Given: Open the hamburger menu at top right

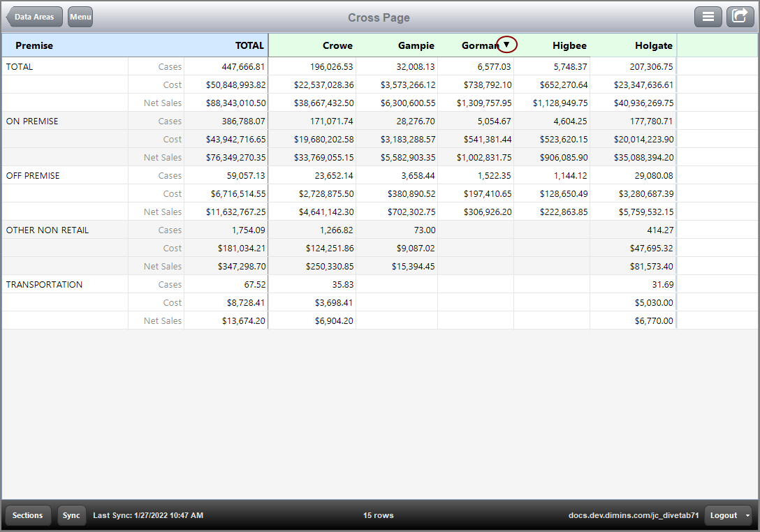Looking at the screenshot, I should point(708,17).
